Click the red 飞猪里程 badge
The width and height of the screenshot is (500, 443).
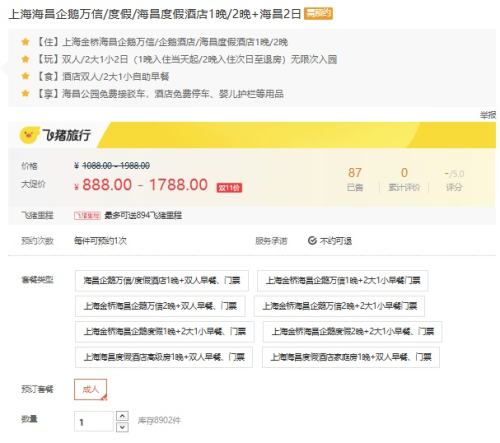coord(87,216)
